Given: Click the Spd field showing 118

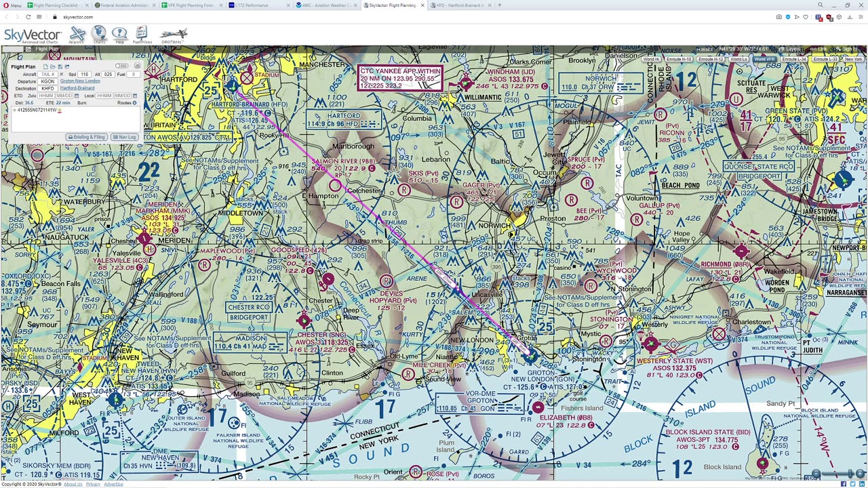Looking at the screenshot, I should tap(84, 74).
